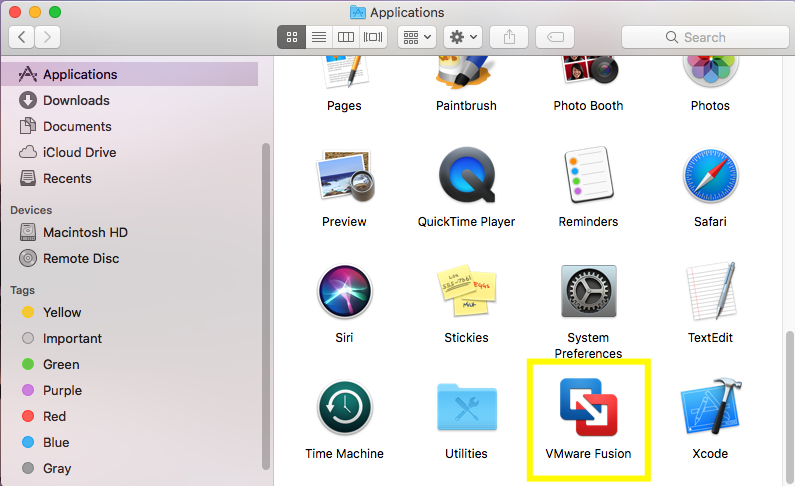Go forward with the right arrow button

point(48,37)
